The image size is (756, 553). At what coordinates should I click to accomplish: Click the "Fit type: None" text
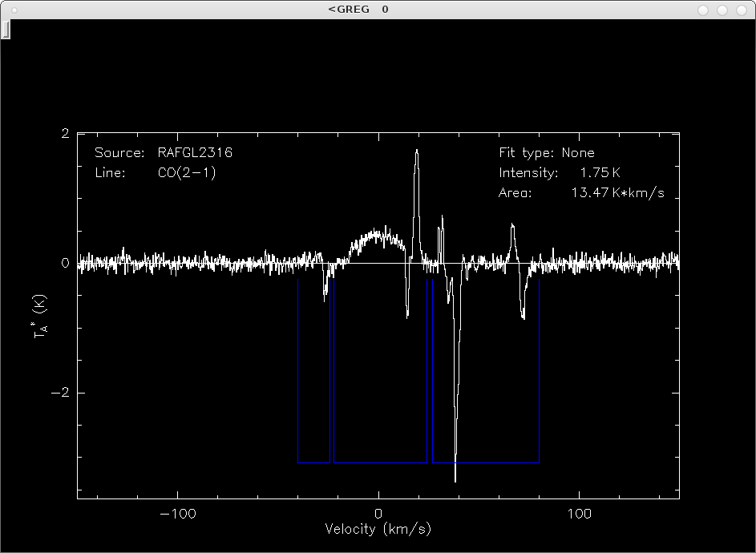click(547, 153)
